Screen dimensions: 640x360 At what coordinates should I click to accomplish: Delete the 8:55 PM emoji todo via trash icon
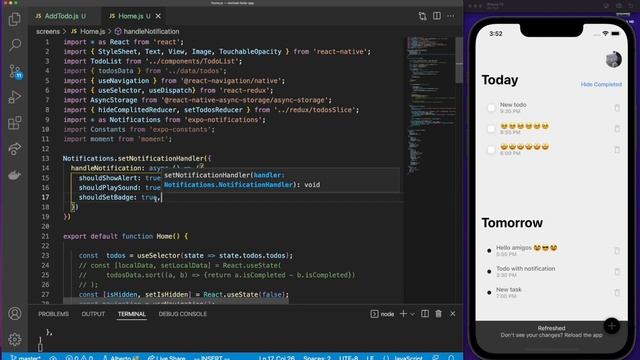[x=617, y=129]
